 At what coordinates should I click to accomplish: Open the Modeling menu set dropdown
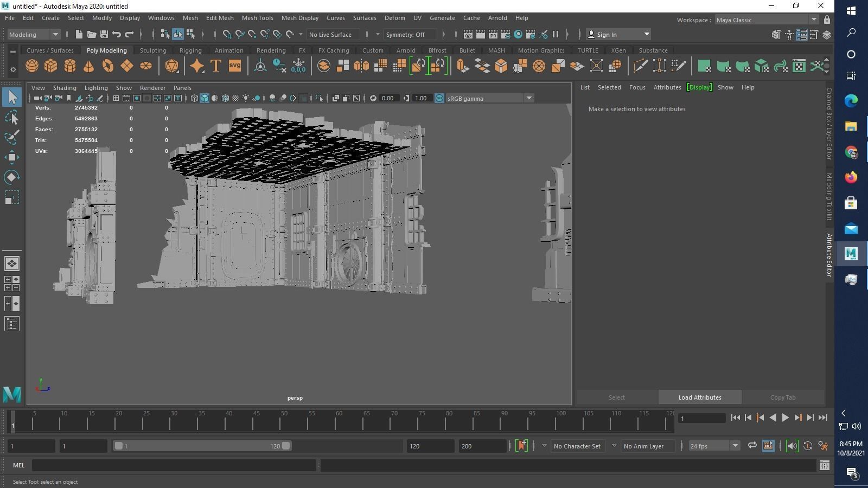click(34, 34)
